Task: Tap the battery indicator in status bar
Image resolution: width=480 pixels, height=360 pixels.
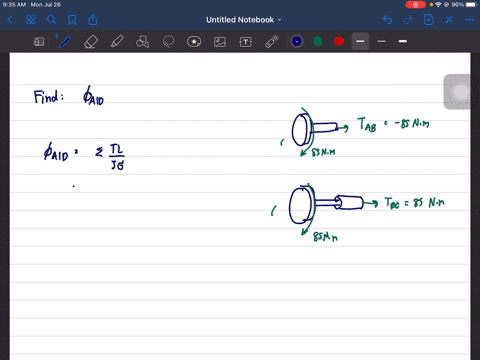Action: tap(472, 5)
